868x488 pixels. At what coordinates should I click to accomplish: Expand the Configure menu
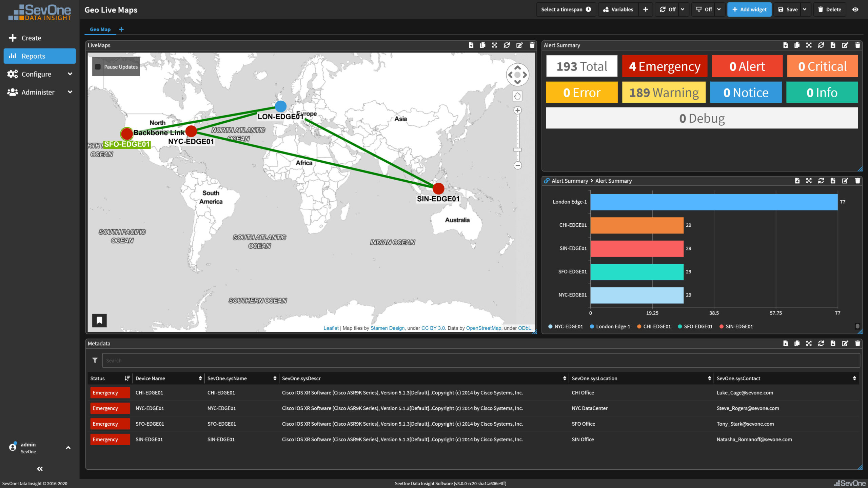coord(40,74)
